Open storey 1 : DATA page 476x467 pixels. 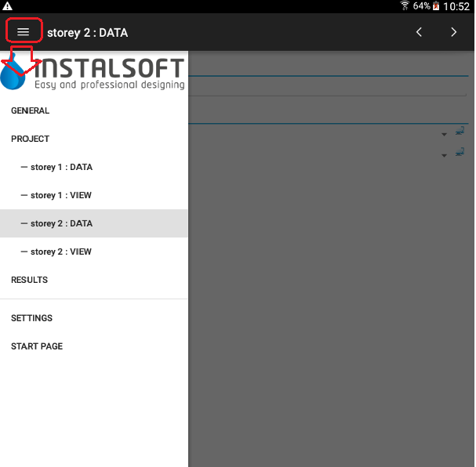tap(61, 168)
